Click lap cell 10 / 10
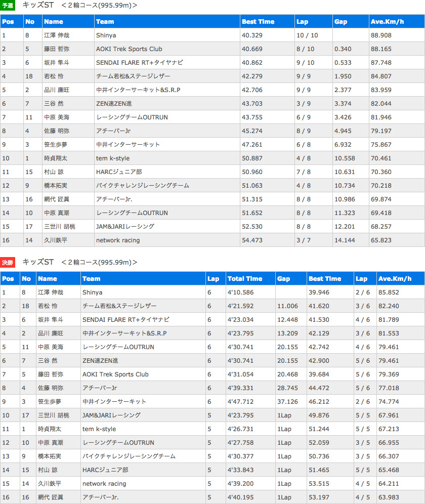The height and width of the screenshot is (504, 425). [307, 35]
